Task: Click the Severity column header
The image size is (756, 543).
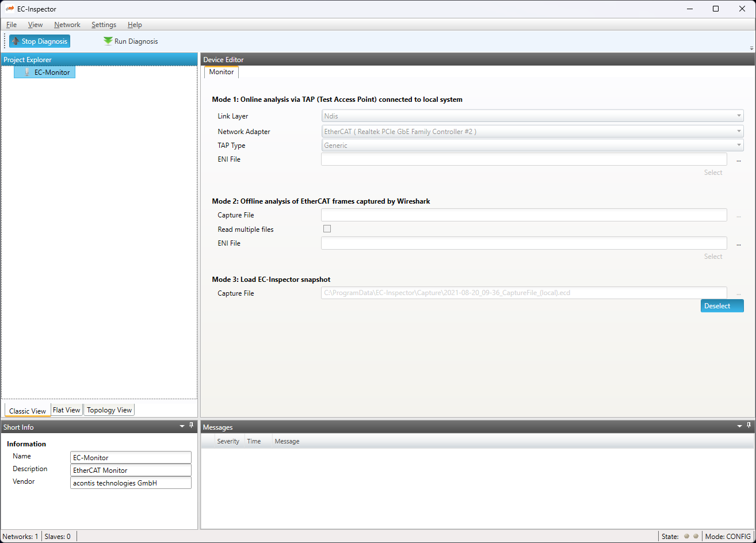Action: click(228, 441)
